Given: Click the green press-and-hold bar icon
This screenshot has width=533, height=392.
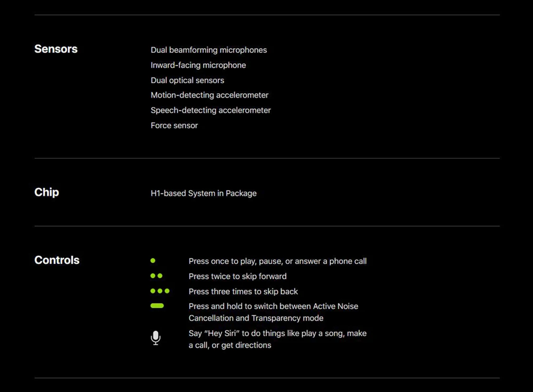Looking at the screenshot, I should (157, 305).
